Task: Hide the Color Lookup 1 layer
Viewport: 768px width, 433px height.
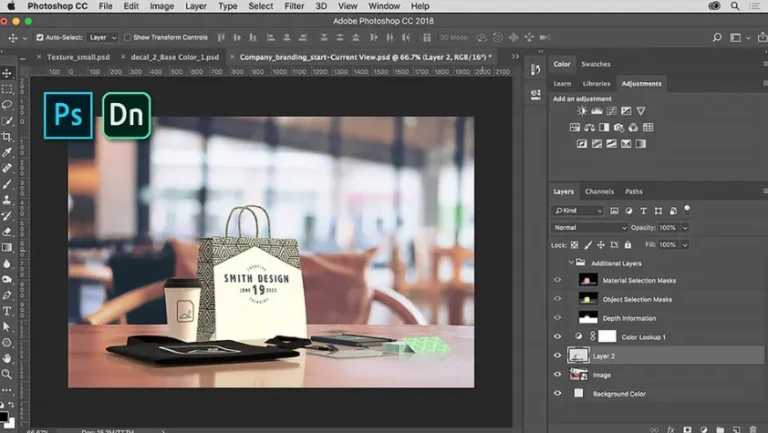Action: tap(557, 337)
